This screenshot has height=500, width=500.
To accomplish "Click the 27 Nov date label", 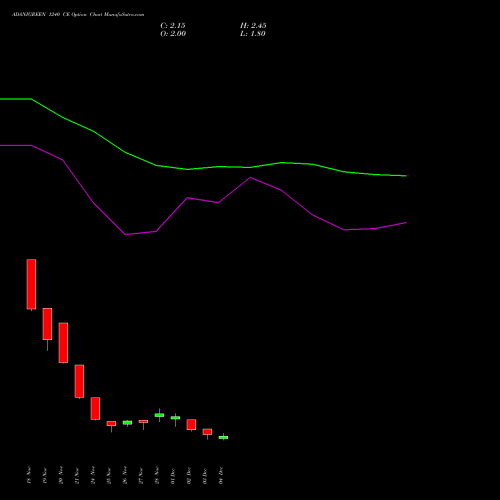I will pyautogui.click(x=141, y=476).
